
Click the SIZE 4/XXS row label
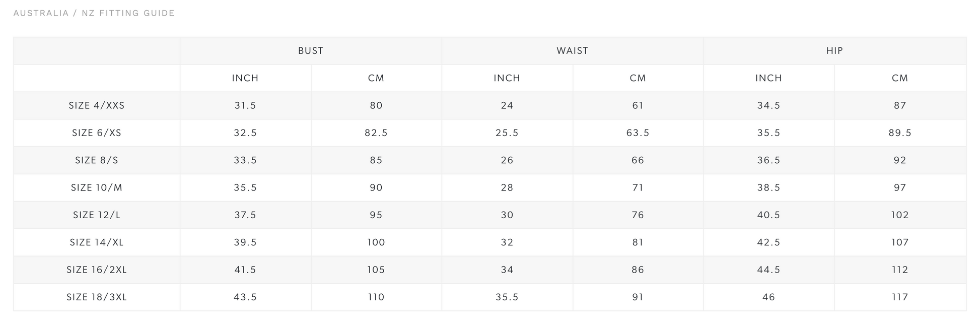[x=97, y=106]
